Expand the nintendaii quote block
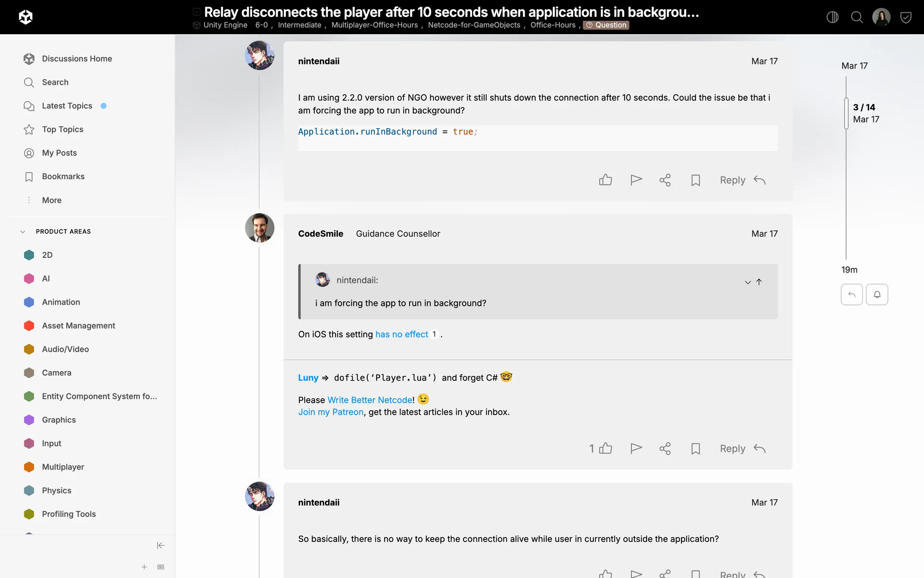Image resolution: width=924 pixels, height=578 pixels. 747,282
